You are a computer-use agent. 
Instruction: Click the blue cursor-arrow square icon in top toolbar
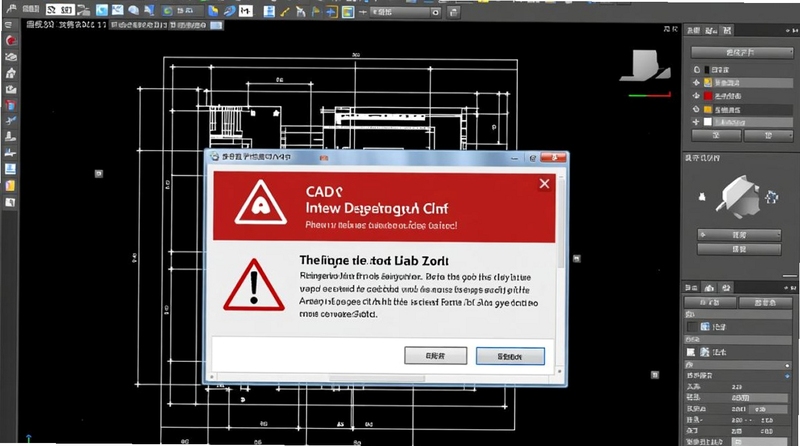coord(102,10)
